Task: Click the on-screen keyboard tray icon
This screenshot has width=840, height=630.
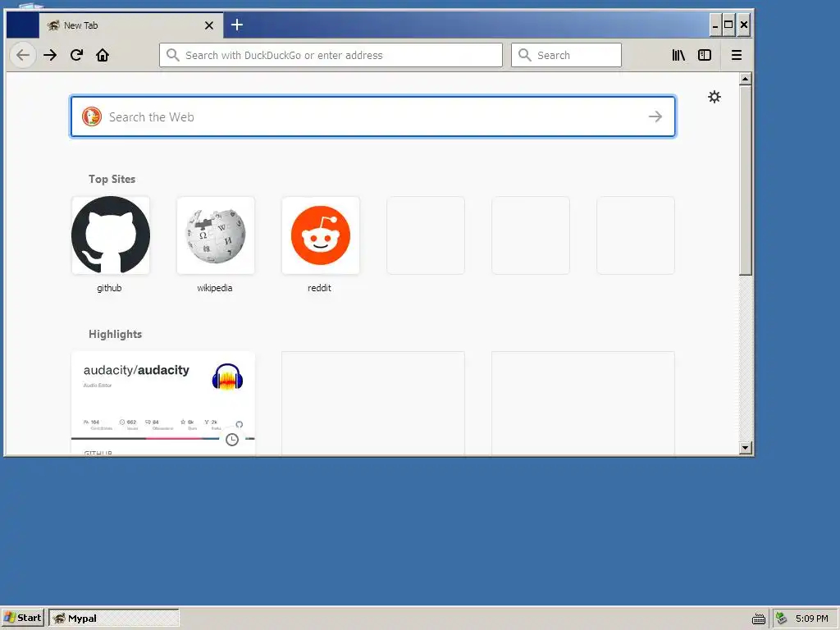Action: (759, 619)
